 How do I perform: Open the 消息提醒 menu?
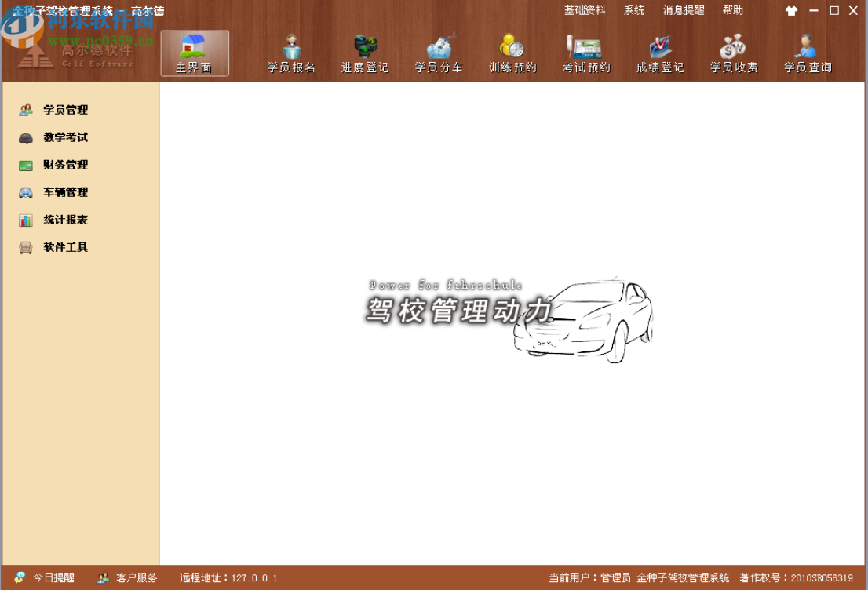[x=684, y=10]
